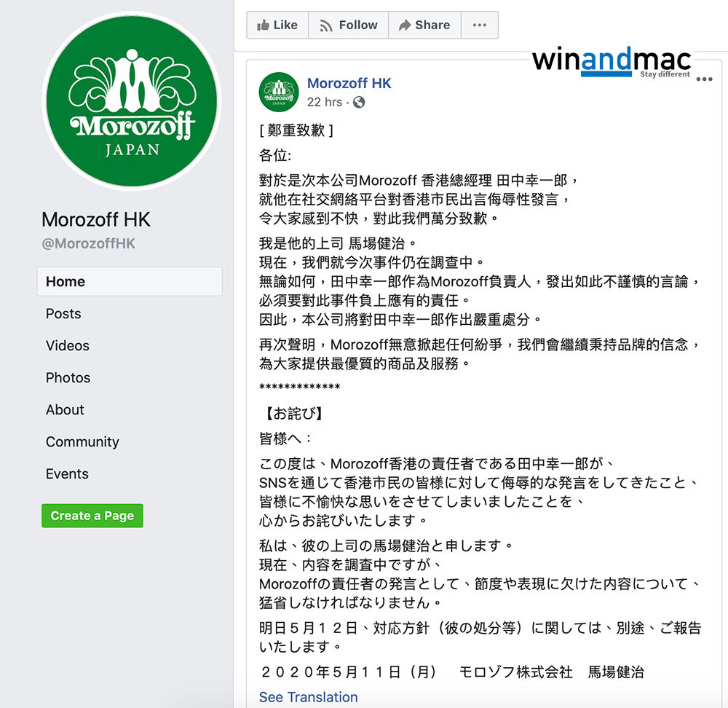The width and height of the screenshot is (728, 708).
Task: Go to the Posts section
Action: pyautogui.click(x=63, y=314)
